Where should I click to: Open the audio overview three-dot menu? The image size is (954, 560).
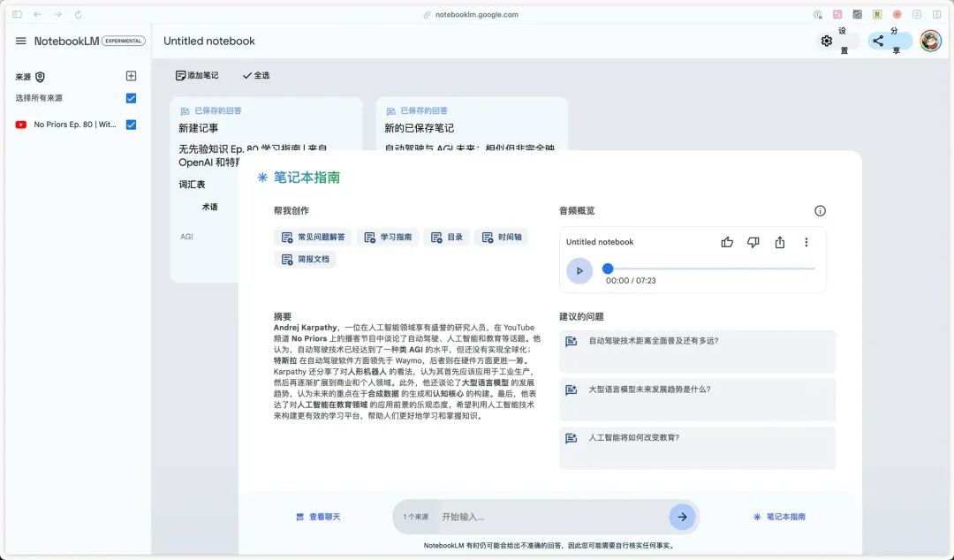[x=806, y=242]
